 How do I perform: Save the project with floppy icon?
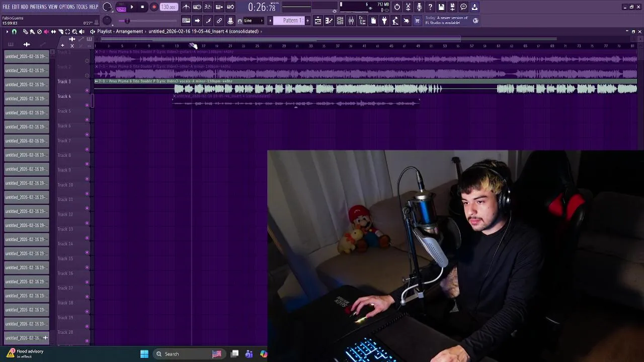pyautogui.click(x=441, y=7)
